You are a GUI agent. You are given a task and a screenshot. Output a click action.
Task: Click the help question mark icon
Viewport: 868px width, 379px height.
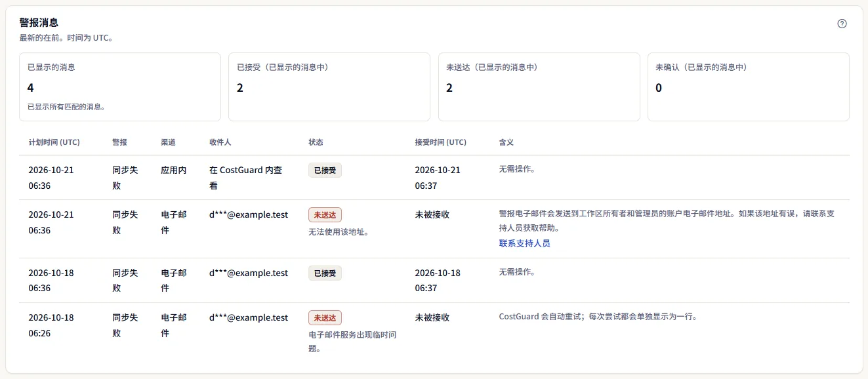(x=842, y=24)
